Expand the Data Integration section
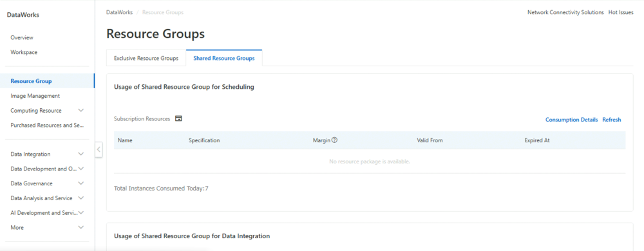This screenshot has width=644, height=251. point(81,154)
